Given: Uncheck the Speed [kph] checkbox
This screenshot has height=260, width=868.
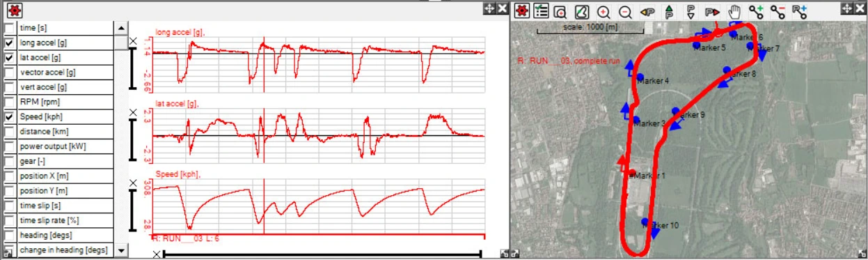Looking at the screenshot, I should pos(9,116).
